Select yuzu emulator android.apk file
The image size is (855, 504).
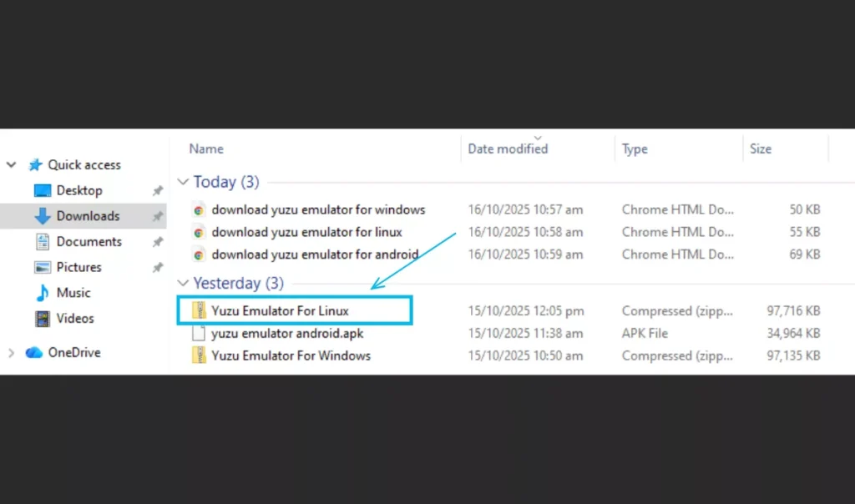pyautogui.click(x=286, y=333)
